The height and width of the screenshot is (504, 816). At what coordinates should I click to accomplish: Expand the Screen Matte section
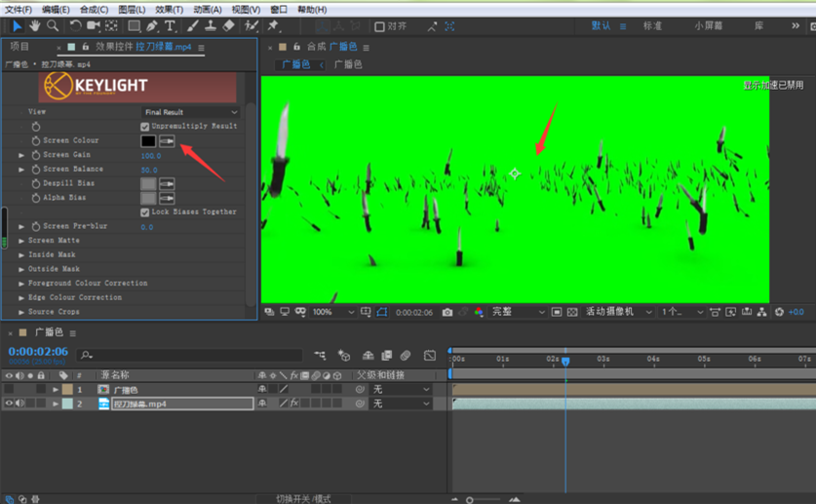point(21,241)
